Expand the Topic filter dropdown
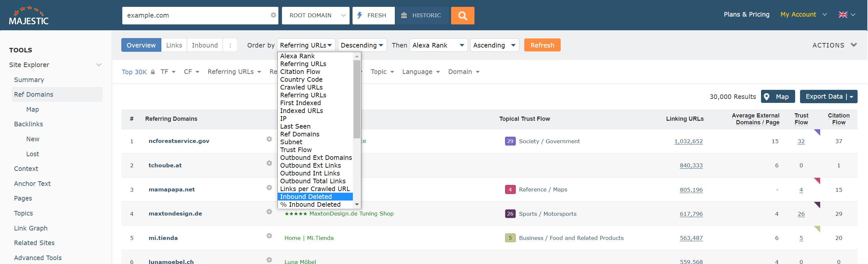The width and height of the screenshot is (868, 264). point(382,72)
